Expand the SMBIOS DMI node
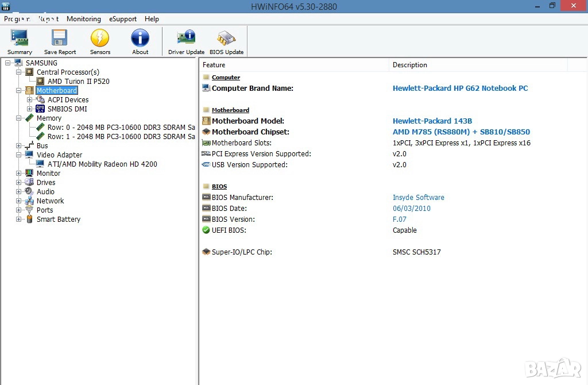 [x=30, y=109]
